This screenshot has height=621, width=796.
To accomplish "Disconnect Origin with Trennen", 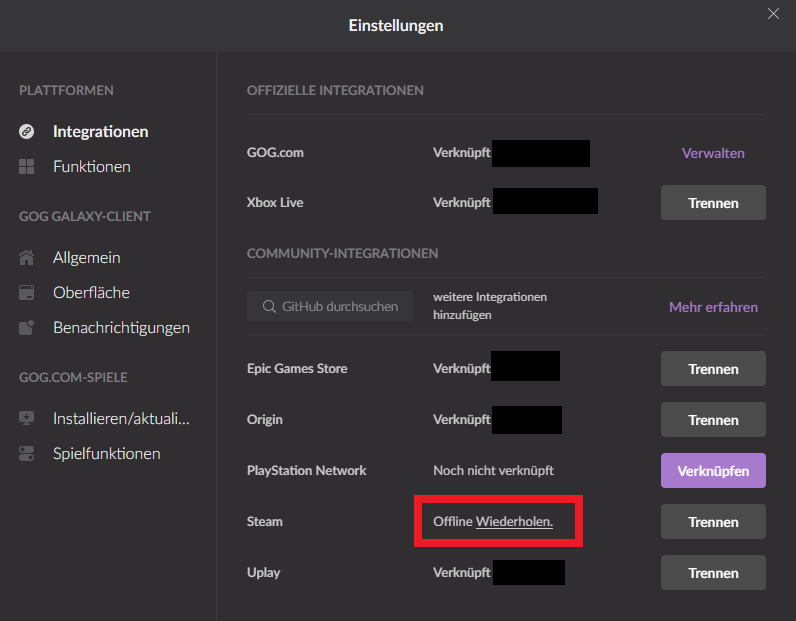I will [x=713, y=419].
